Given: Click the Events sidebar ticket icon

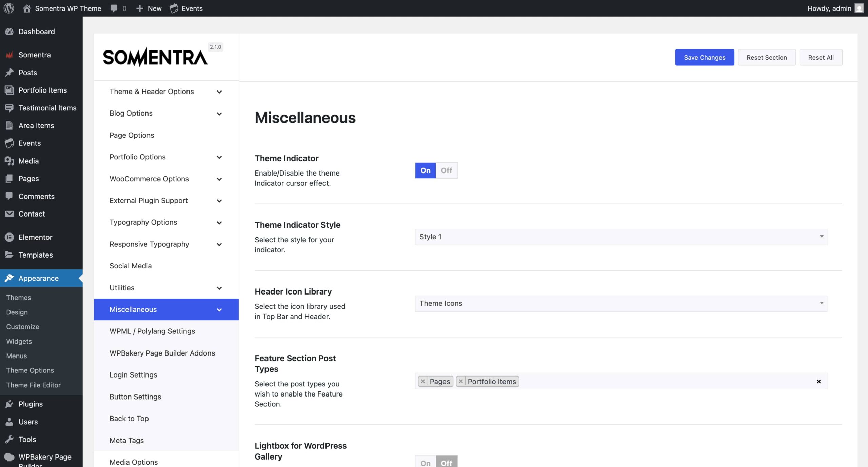Looking at the screenshot, I should 9,143.
